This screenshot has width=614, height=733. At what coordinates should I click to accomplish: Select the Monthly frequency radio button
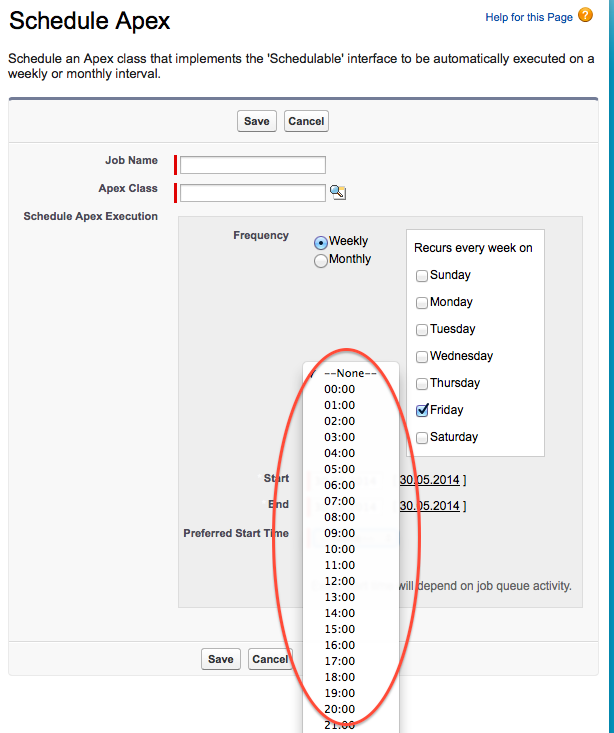[321, 261]
